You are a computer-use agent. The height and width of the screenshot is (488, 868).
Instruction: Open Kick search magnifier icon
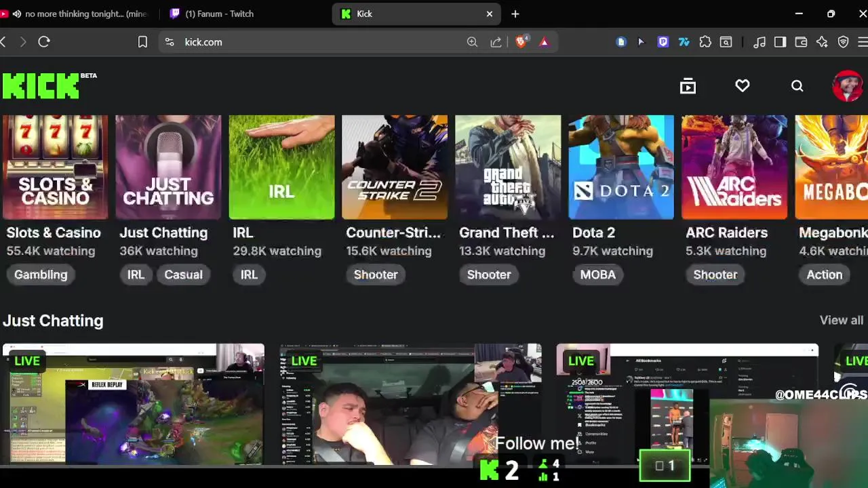click(x=797, y=86)
